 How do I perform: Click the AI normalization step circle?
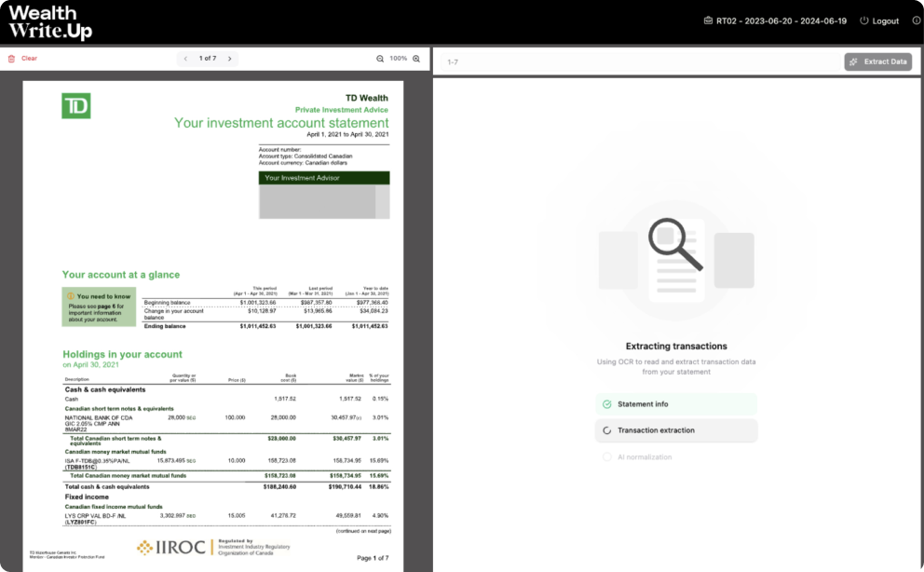(607, 457)
